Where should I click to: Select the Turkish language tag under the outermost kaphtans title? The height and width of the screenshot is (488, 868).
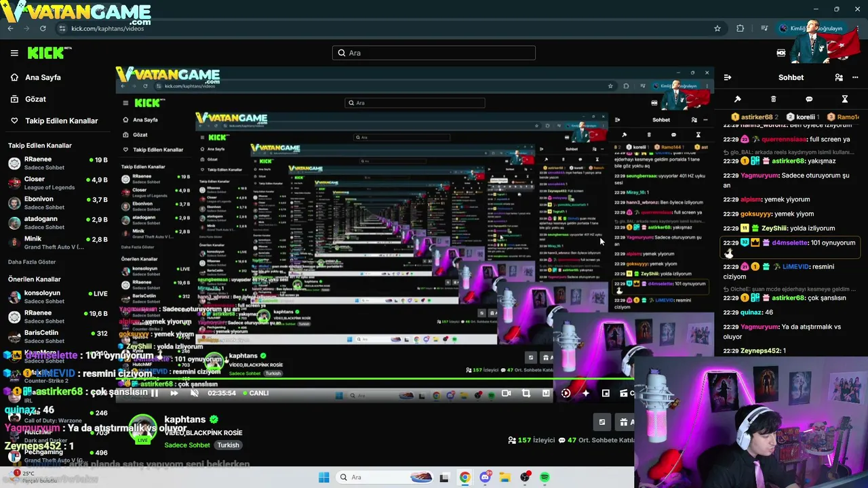229,445
